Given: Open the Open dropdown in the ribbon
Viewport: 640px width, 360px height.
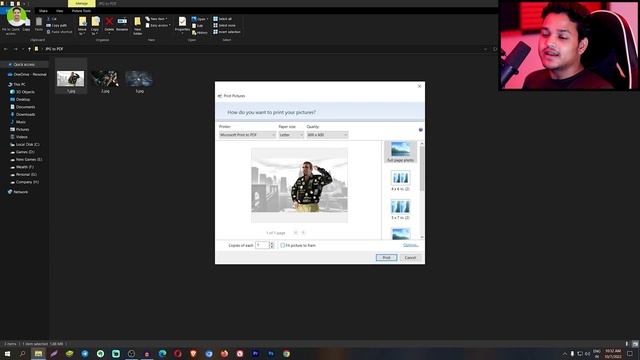Looking at the screenshot, I should tap(200, 19).
